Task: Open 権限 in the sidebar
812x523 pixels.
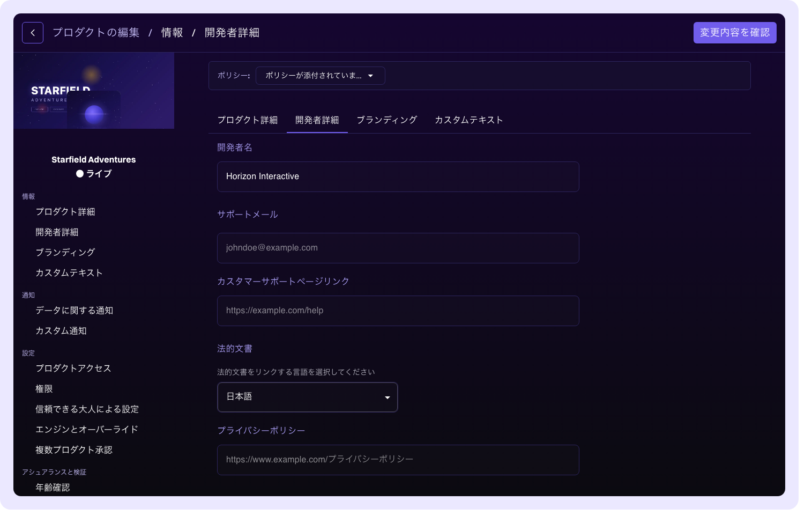Action: 44,389
